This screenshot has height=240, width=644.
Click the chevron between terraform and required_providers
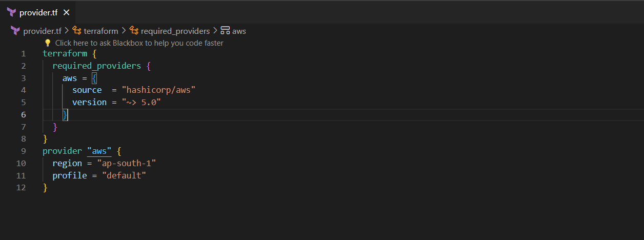tap(124, 31)
